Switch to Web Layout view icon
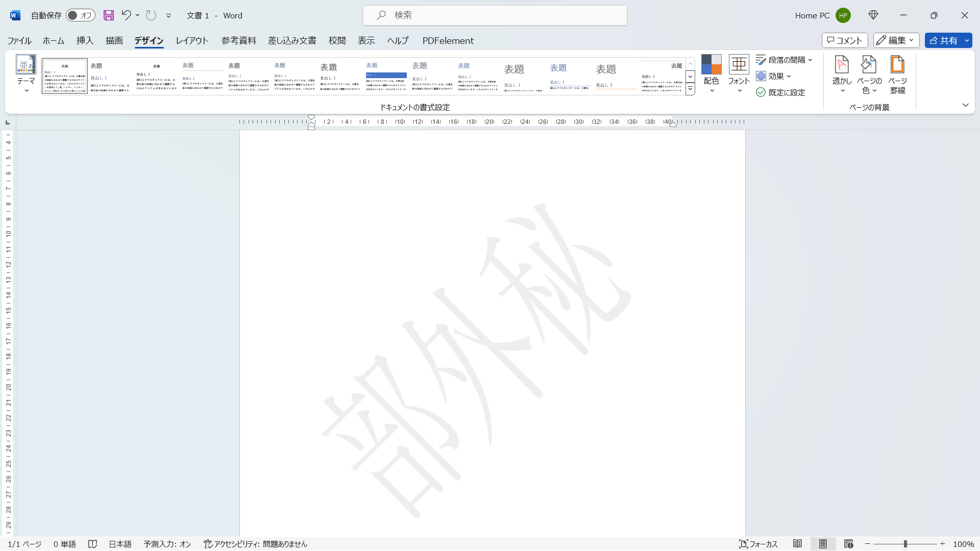 848,544
